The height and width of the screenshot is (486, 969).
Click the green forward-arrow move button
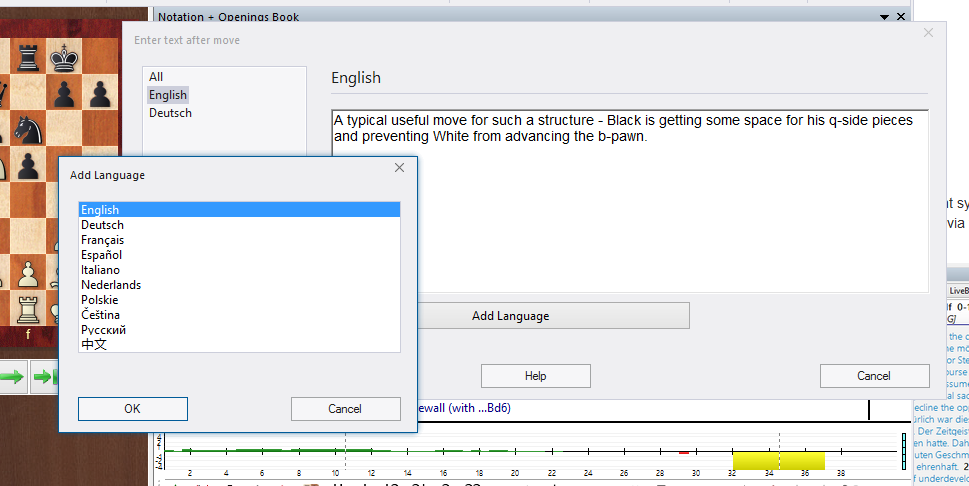pyautogui.click(x=12, y=377)
